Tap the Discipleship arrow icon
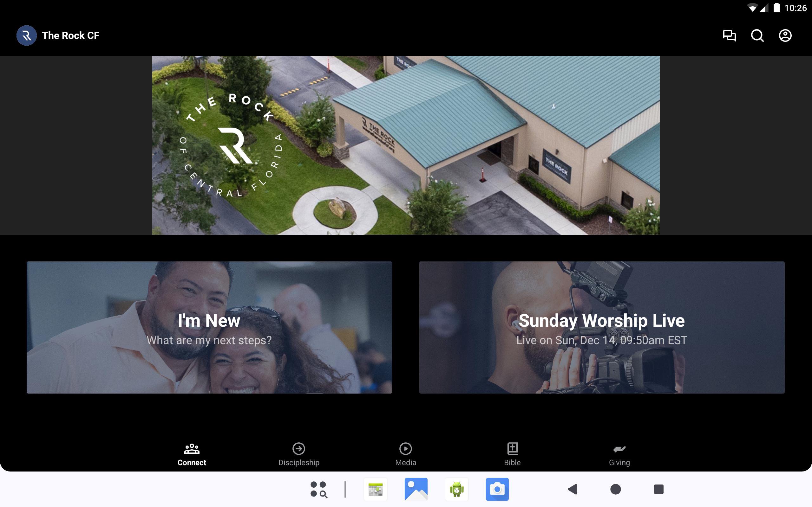812x507 pixels. click(x=298, y=448)
